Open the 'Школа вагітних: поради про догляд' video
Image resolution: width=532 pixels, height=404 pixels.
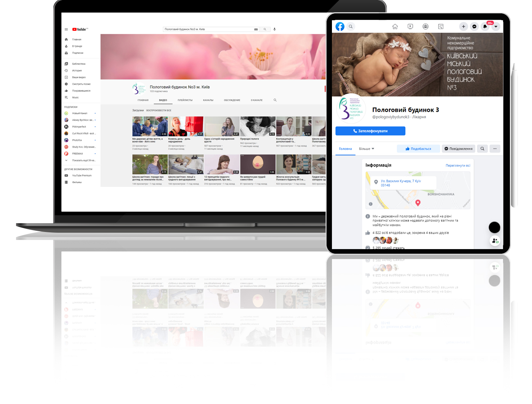(x=150, y=164)
